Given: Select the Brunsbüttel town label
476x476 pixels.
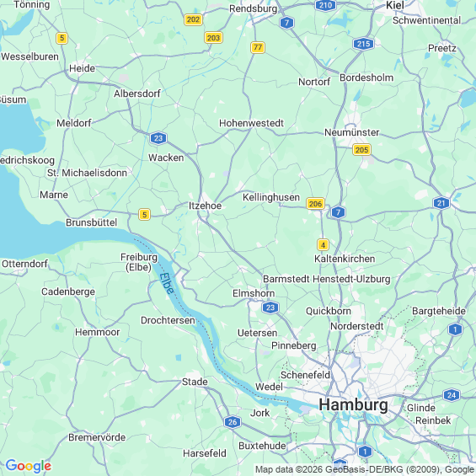Looking at the screenshot, I should pyautogui.click(x=91, y=222).
